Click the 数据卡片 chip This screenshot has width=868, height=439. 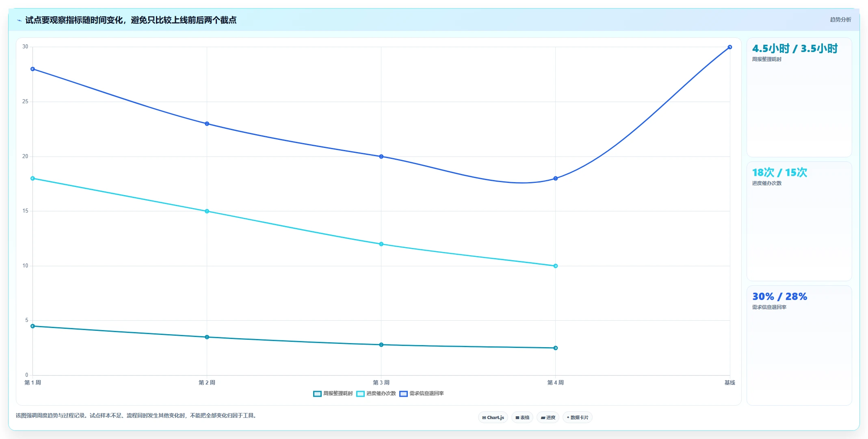pyautogui.click(x=578, y=417)
